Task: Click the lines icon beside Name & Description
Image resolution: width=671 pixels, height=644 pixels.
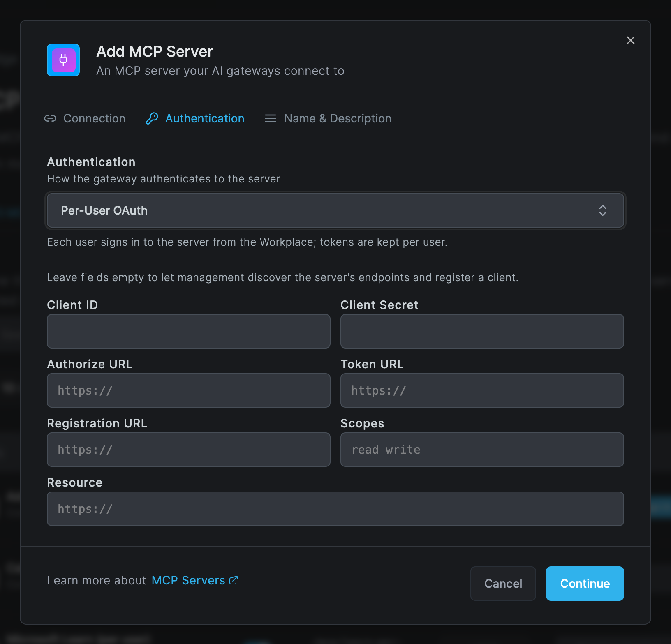Action: click(271, 118)
